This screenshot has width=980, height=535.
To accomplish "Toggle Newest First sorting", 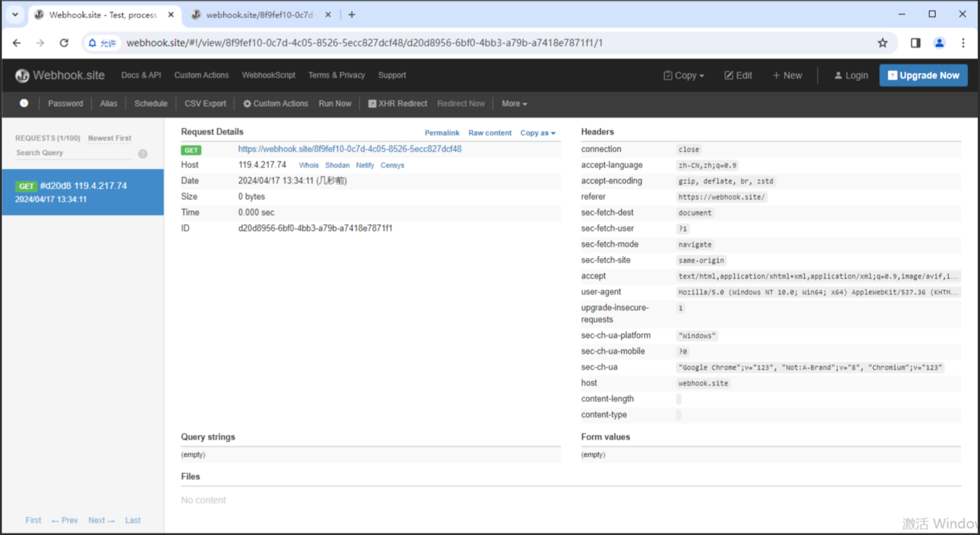I will pyautogui.click(x=110, y=139).
